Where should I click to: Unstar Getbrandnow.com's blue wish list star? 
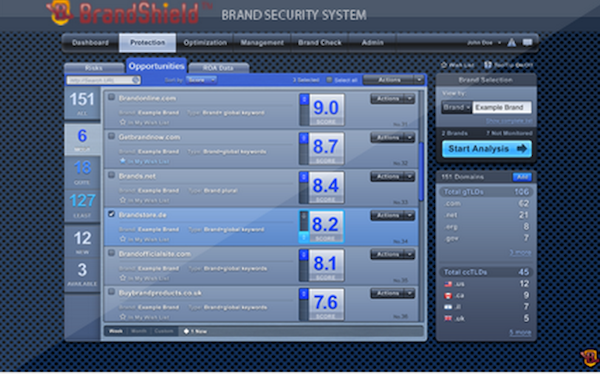(x=123, y=161)
